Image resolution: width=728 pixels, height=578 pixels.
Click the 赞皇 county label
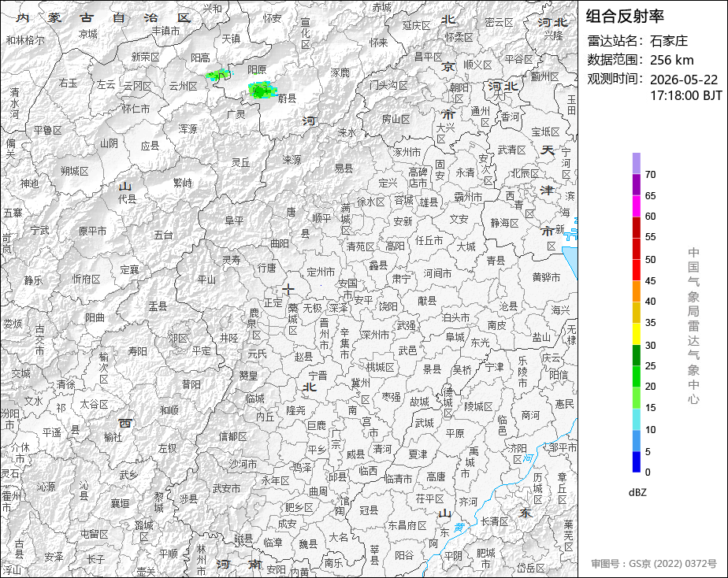248,376
